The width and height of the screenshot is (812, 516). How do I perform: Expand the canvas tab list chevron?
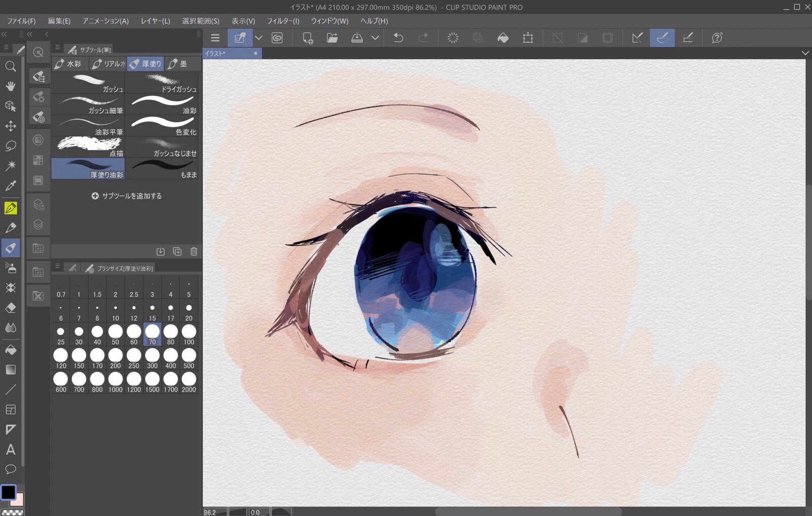click(x=805, y=53)
